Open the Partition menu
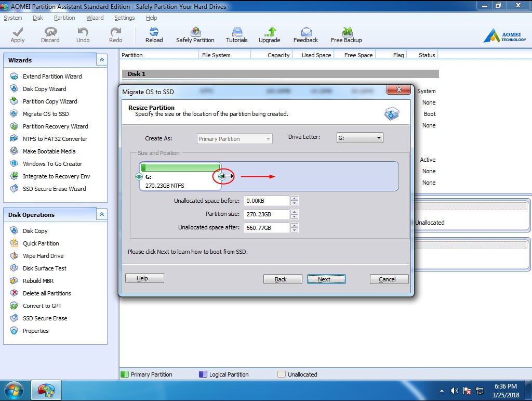 click(64, 18)
